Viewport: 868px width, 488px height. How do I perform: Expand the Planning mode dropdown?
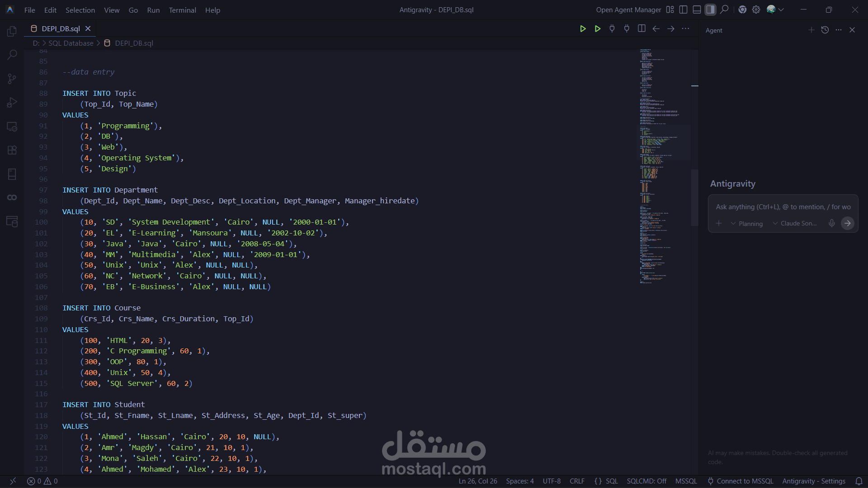(x=746, y=224)
